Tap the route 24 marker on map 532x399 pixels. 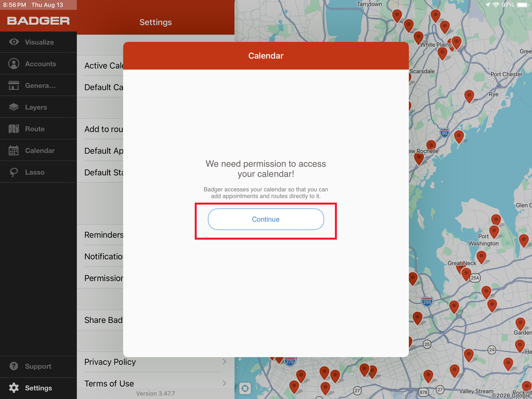(492, 350)
